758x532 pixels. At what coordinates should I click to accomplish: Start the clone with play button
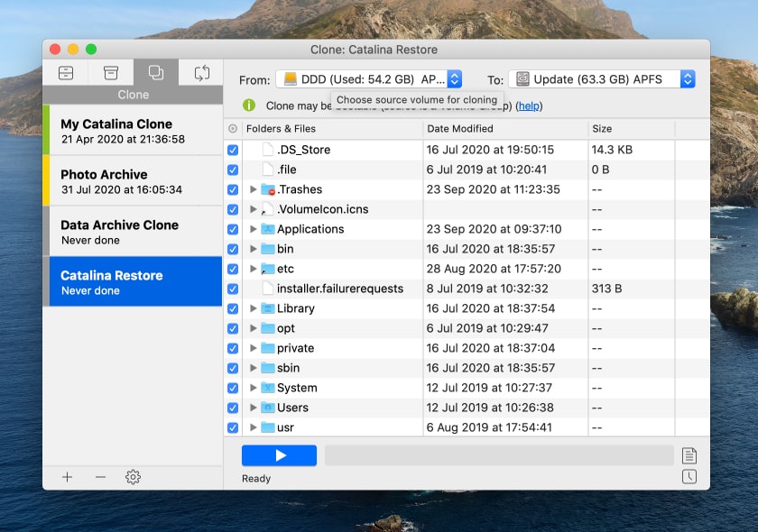coord(279,455)
